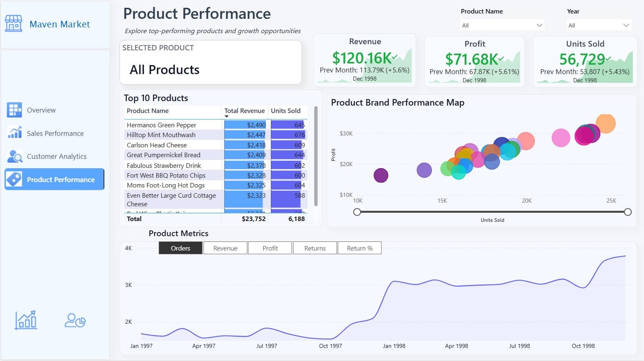Viewport: 644px width, 361px height.
Task: Click the Profit KPI card value $71.68K
Action: [472, 59]
